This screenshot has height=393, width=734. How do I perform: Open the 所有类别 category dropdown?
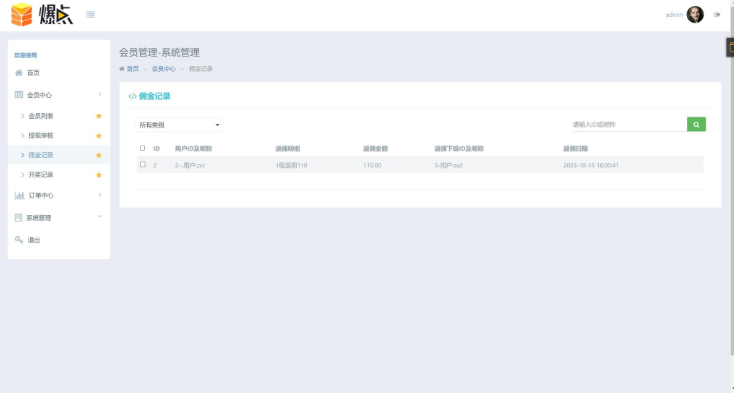click(x=179, y=125)
